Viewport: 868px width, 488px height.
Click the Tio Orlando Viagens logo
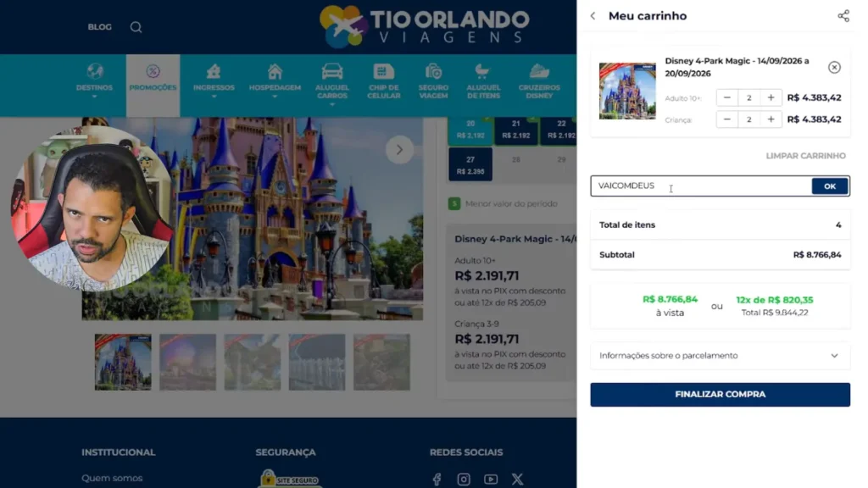coord(424,26)
